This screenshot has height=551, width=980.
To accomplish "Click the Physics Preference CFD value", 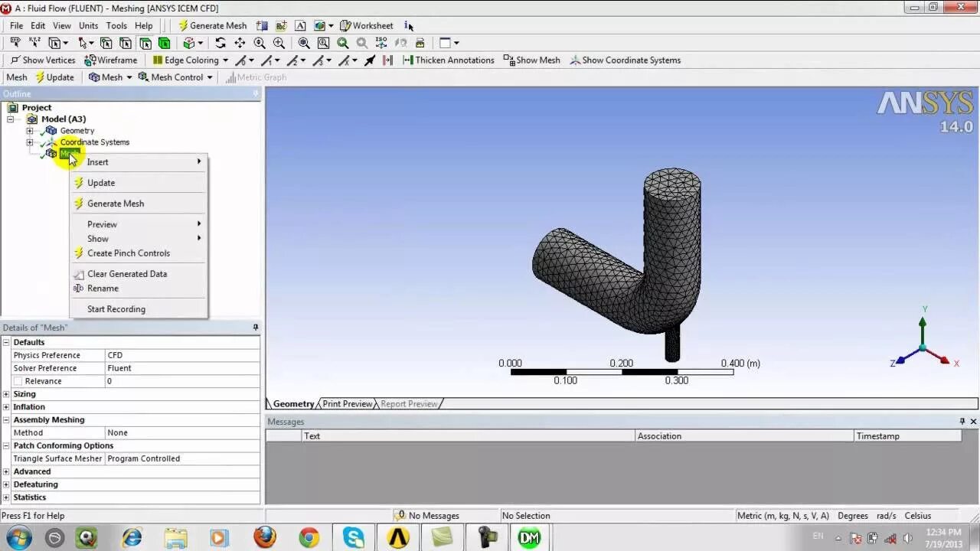I will tap(182, 355).
